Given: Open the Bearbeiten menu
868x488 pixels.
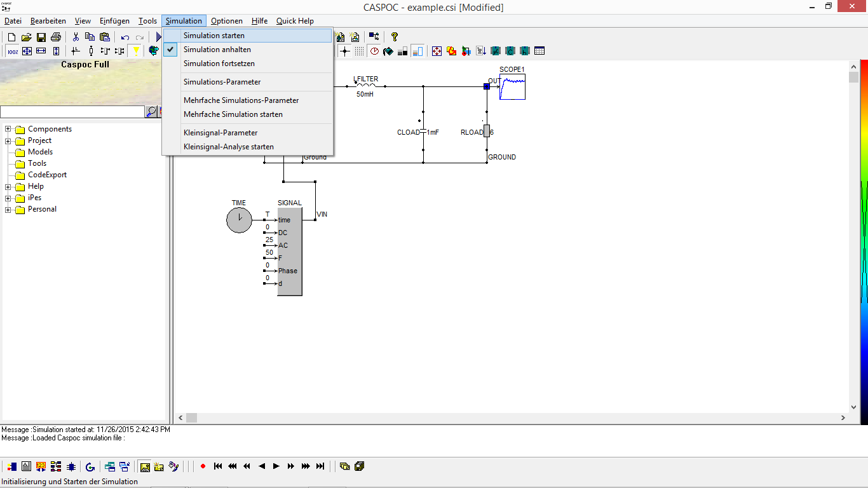Looking at the screenshot, I should point(48,21).
